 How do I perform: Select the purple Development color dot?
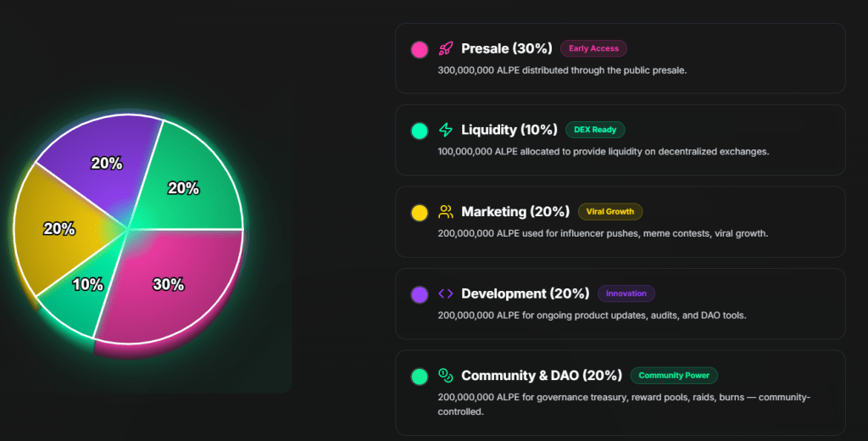[x=419, y=294]
